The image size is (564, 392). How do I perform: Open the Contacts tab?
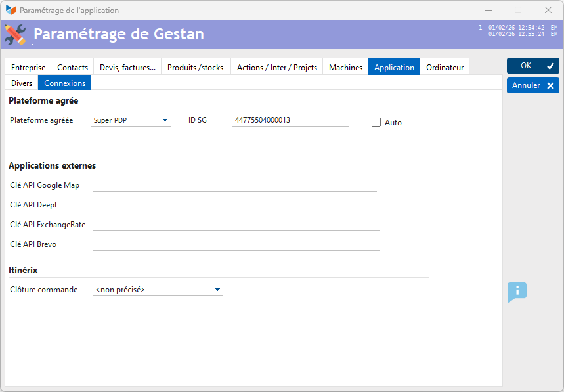72,67
